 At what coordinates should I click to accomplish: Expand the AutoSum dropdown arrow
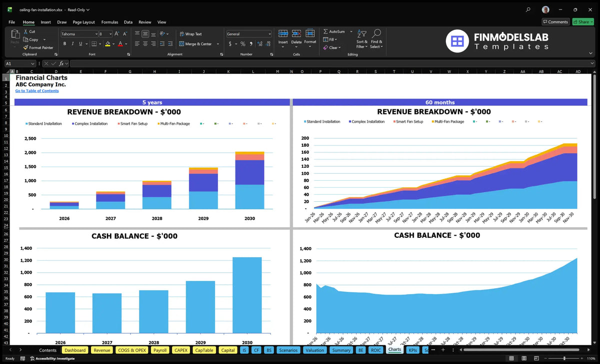[x=351, y=31]
